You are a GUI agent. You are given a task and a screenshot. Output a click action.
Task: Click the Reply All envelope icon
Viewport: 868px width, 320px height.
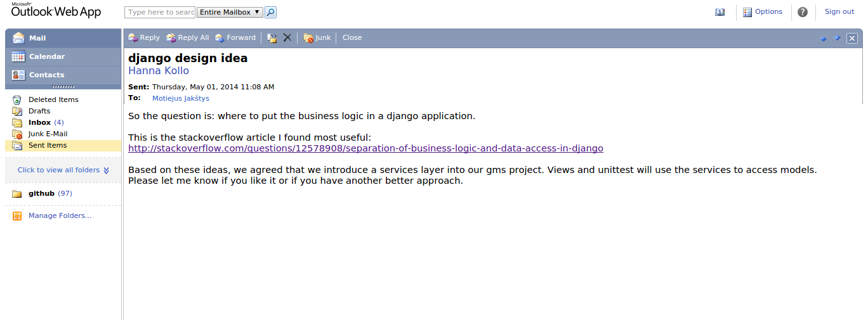[x=171, y=38]
